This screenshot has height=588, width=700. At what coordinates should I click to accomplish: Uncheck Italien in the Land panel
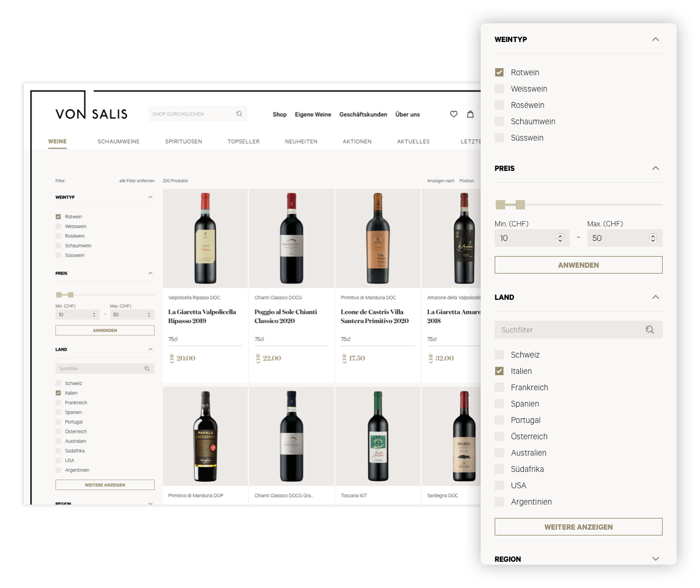tap(499, 371)
